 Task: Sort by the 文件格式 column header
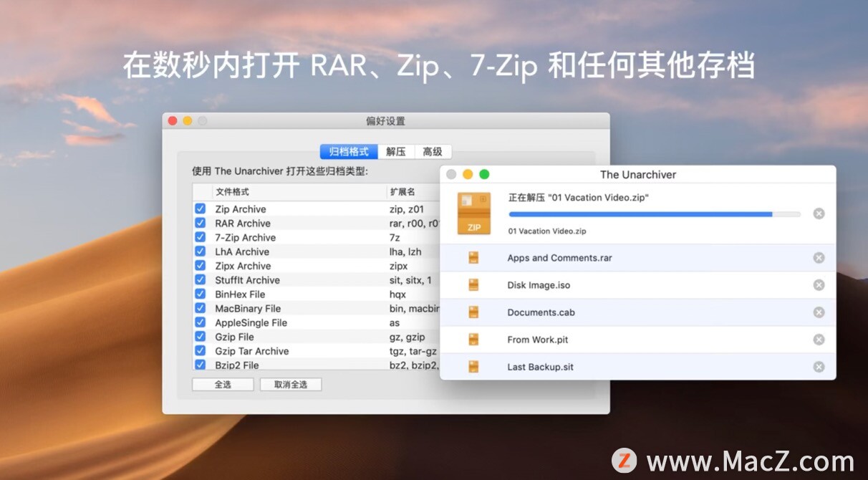tap(299, 192)
